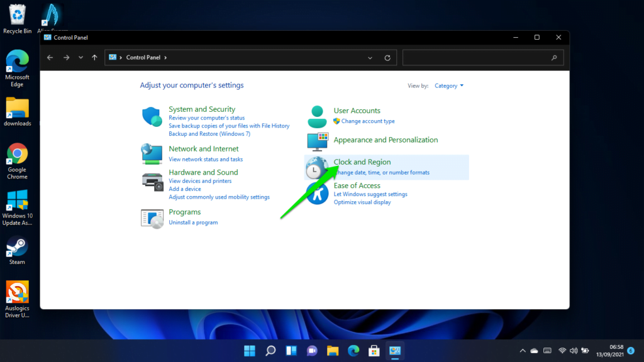Select the Hardware and Sound printer icon
The height and width of the screenshot is (362, 644).
pyautogui.click(x=152, y=179)
